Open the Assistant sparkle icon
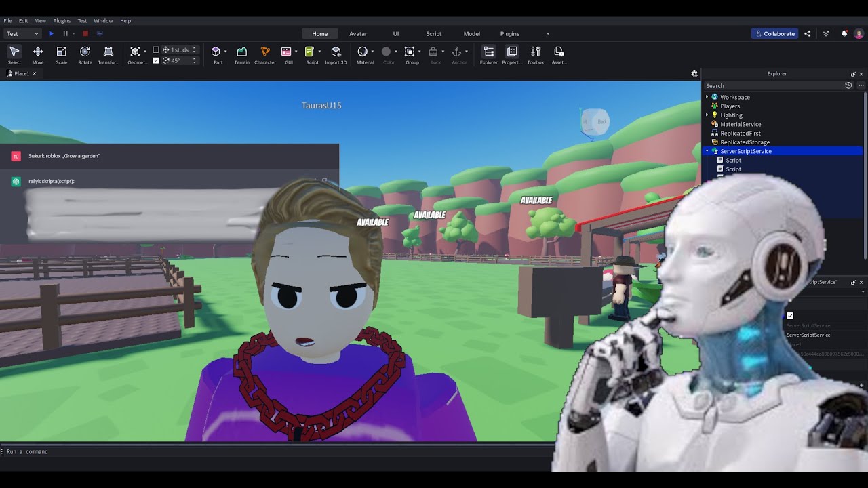Viewport: 868px width, 488px height. tap(826, 33)
